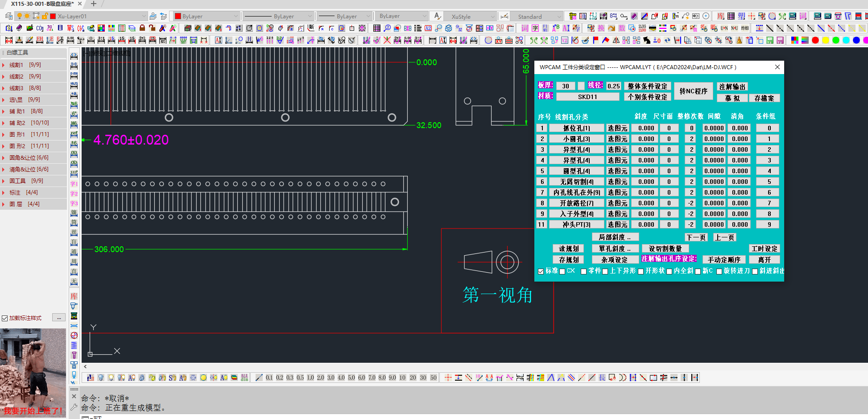Click the layer properties manager icon

pyautogui.click(x=8, y=17)
